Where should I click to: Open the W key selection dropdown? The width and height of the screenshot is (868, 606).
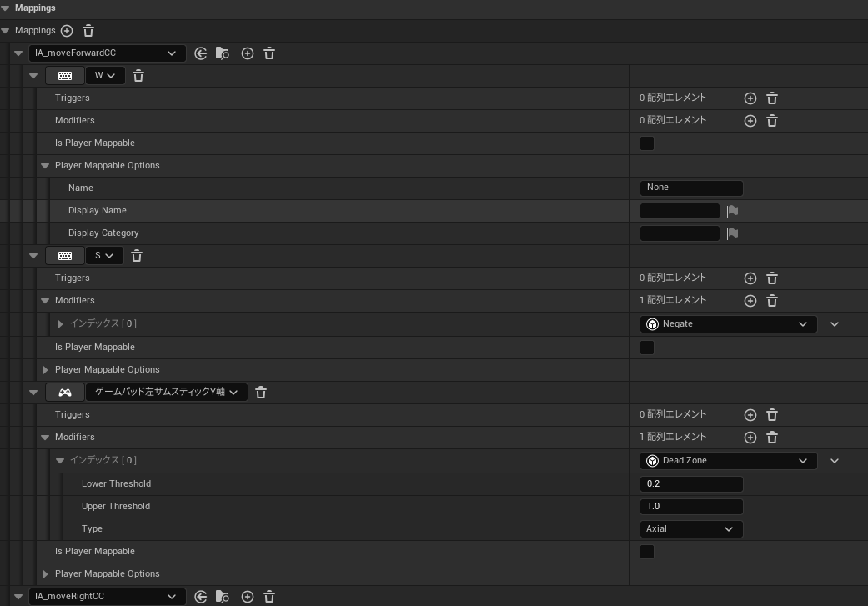coord(104,75)
